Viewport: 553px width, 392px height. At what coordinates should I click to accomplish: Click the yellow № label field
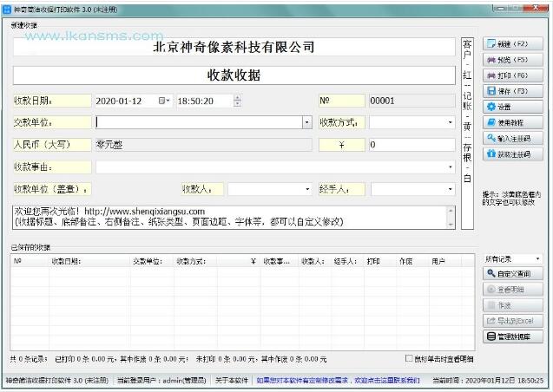coord(342,101)
